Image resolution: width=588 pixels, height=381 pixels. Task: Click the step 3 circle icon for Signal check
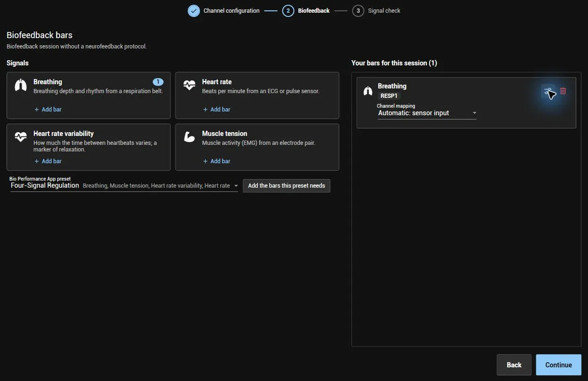358,11
